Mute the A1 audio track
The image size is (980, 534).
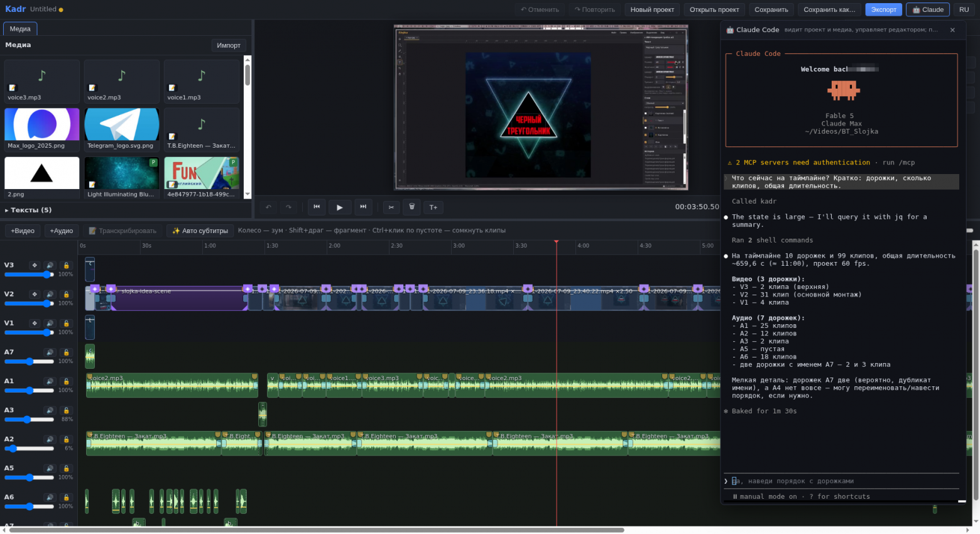pyautogui.click(x=50, y=381)
